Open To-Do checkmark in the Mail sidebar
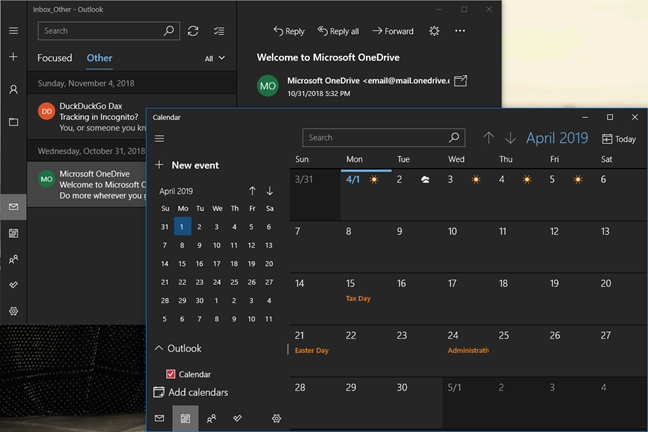The image size is (648, 432). click(x=13, y=285)
